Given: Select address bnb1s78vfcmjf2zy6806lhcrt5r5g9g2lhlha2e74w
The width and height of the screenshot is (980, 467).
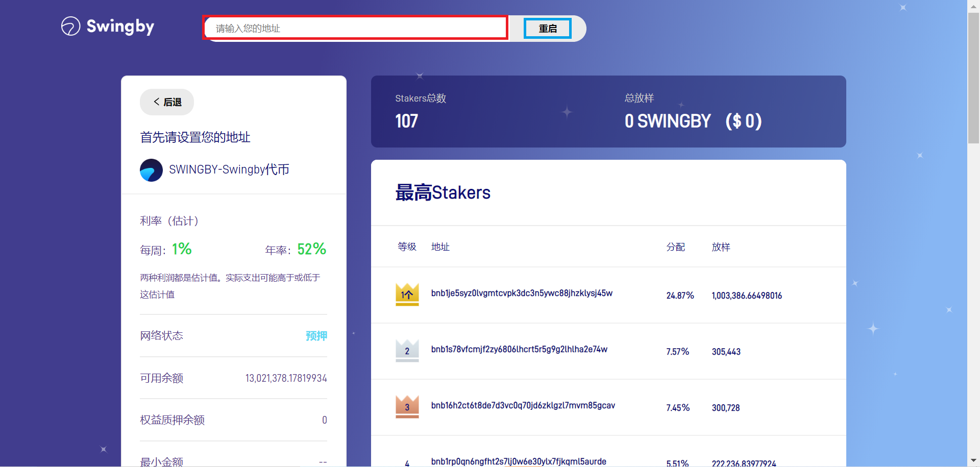Looking at the screenshot, I should pos(519,349).
